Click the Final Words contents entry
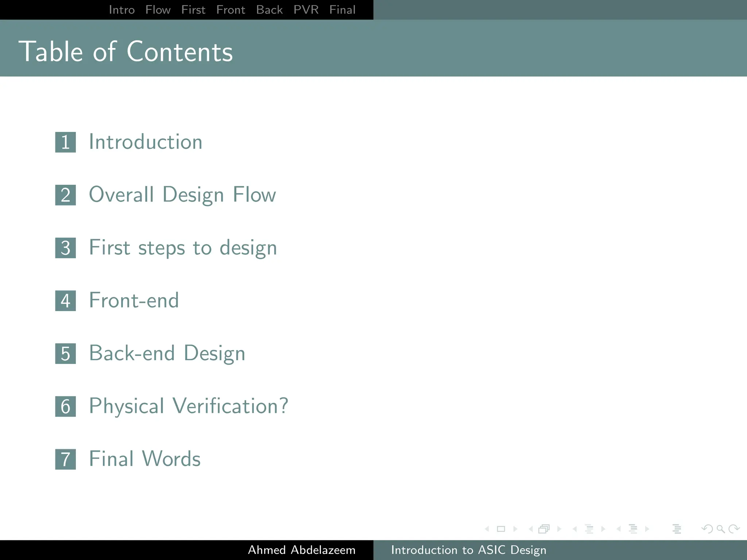Screen dimensions: 747x560 coord(145,459)
